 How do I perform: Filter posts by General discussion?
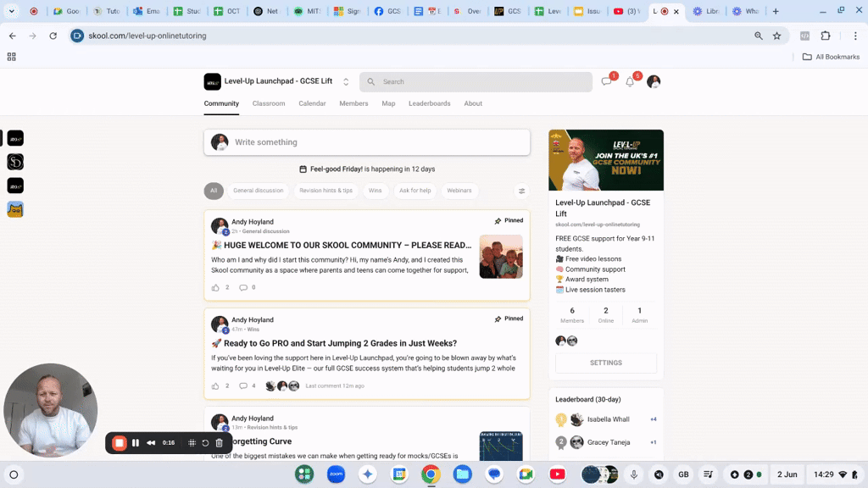(258, 191)
